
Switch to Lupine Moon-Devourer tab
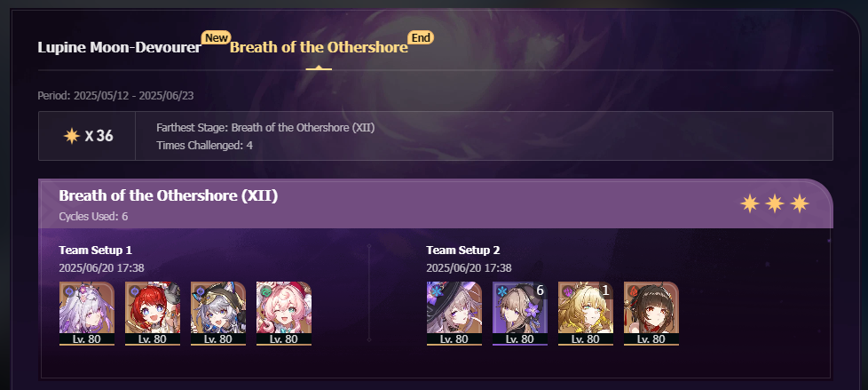pos(119,48)
